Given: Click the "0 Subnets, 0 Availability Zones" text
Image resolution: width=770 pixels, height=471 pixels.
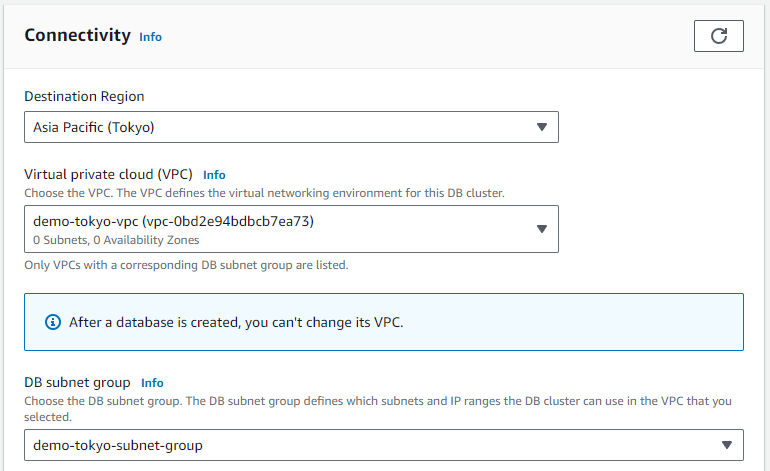Looking at the screenshot, I should click(116, 240).
